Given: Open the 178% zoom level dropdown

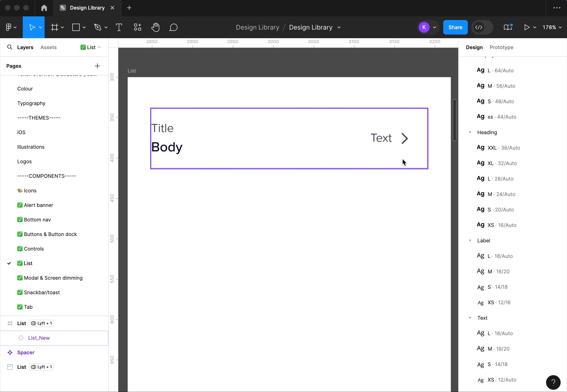Looking at the screenshot, I should (552, 27).
